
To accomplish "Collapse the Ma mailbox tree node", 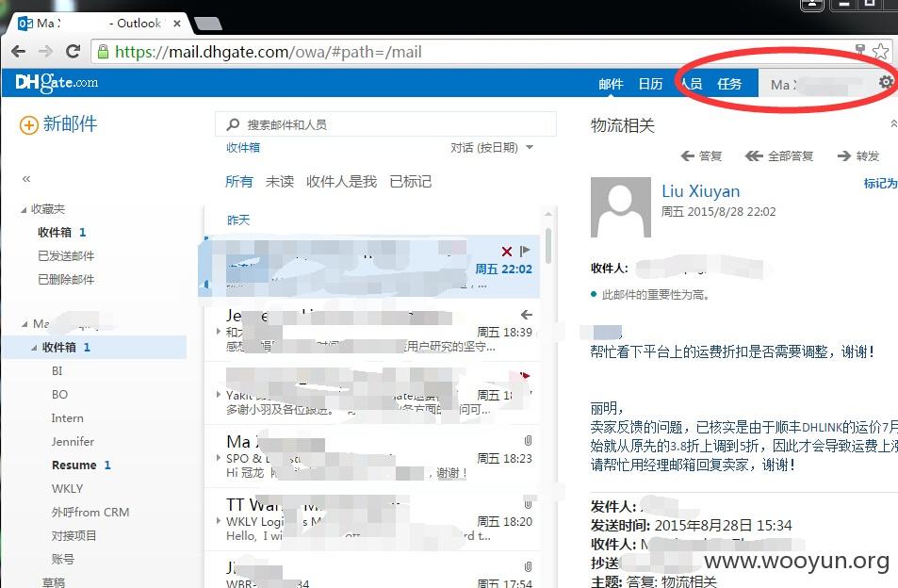I will (x=24, y=324).
